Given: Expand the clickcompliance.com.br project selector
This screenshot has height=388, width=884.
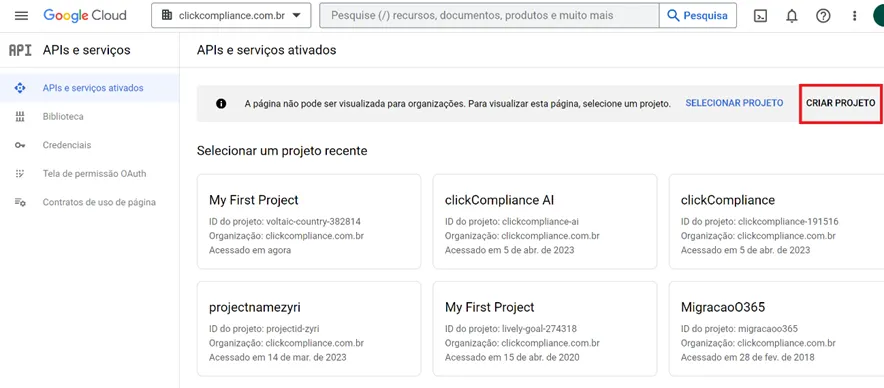Looking at the screenshot, I should [x=231, y=16].
